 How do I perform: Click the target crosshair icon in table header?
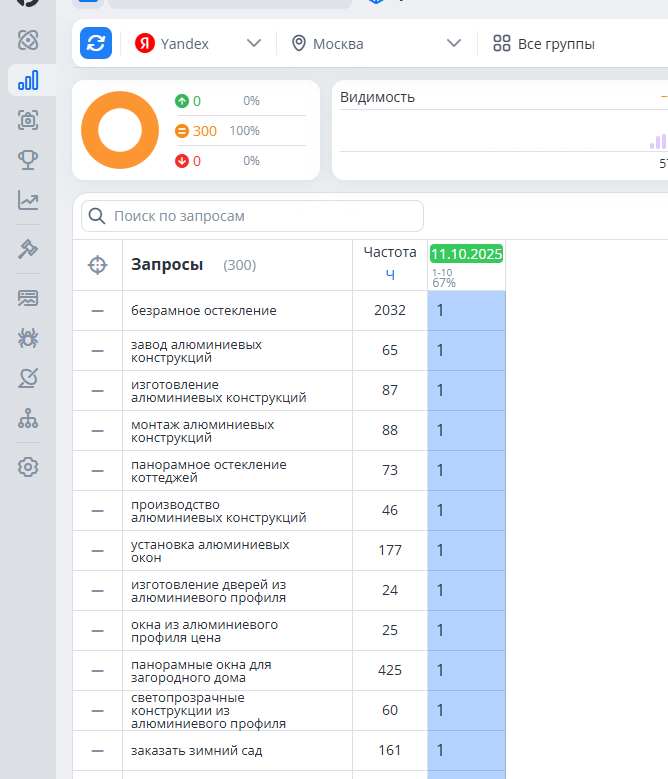[x=97, y=265]
